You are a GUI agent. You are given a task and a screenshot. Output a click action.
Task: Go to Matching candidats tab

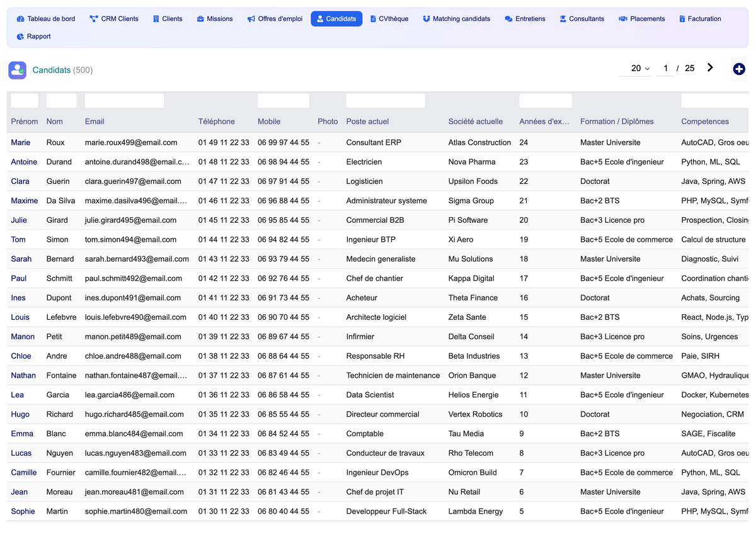[x=457, y=19]
